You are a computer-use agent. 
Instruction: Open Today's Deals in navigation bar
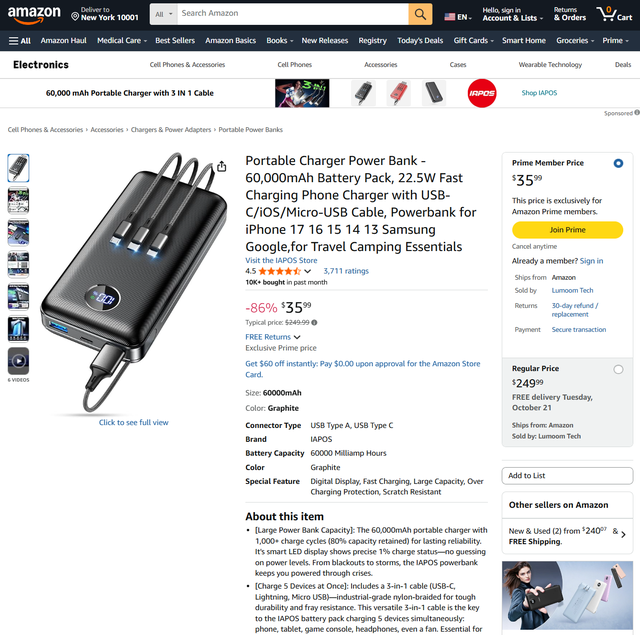[x=420, y=40]
